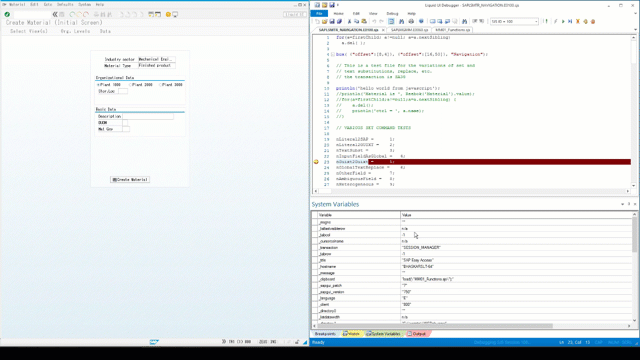Click the green Enter checkmark in SAP toolbar

[7, 14]
